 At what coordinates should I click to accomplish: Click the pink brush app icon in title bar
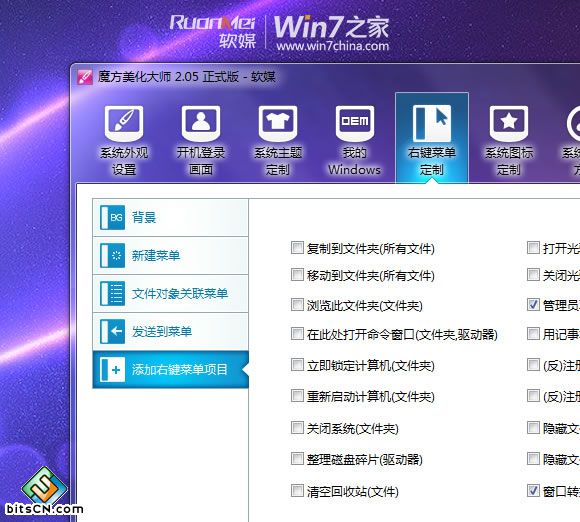(x=85, y=77)
